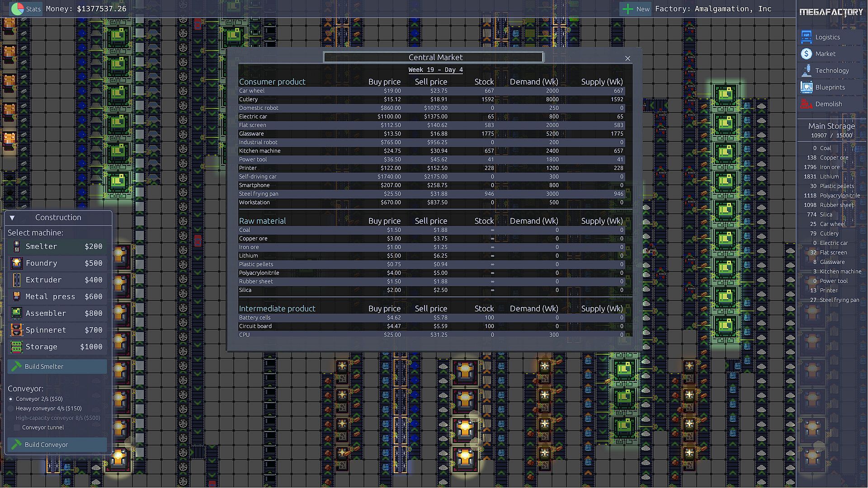Open the Market dollar icon
Screen dimensions: 868x488
coord(806,54)
